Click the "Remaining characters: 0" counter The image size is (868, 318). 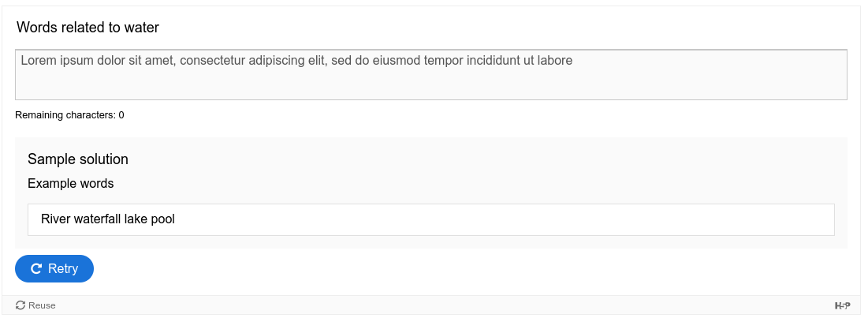click(69, 115)
